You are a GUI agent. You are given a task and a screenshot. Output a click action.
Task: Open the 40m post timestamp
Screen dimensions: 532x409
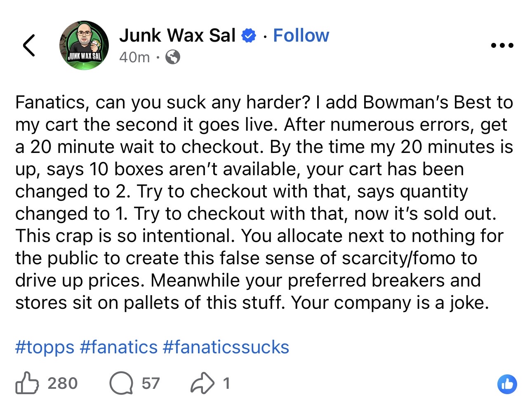click(134, 57)
